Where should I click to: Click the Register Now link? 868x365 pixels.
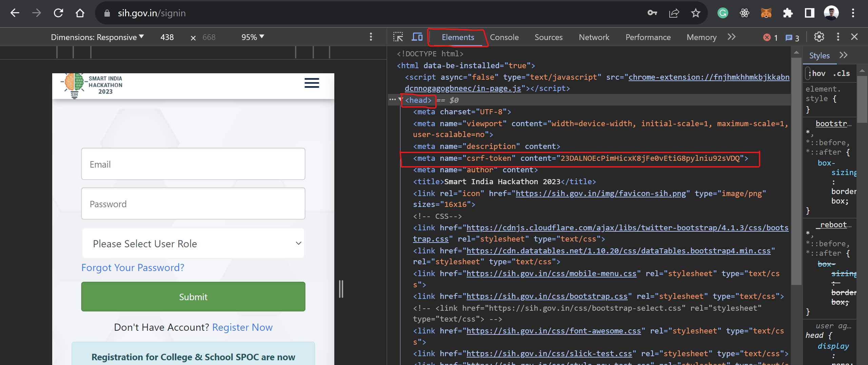pyautogui.click(x=242, y=327)
